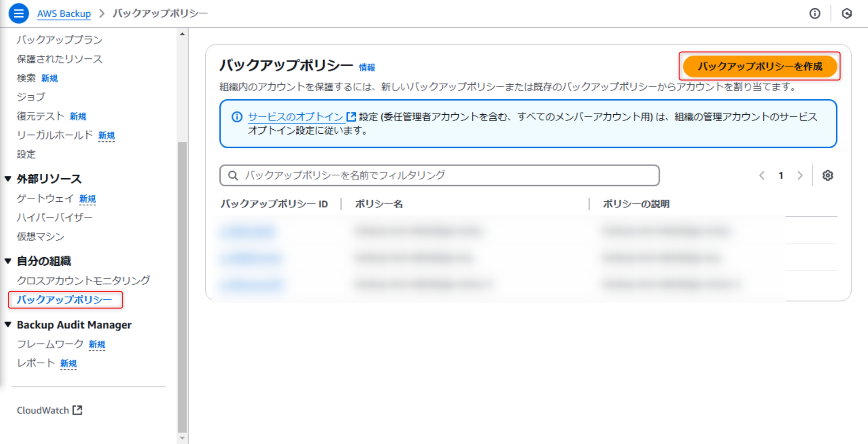Image resolution: width=868 pixels, height=444 pixels.
Task: Open クロスアカウントモニタリング in sidebar
Action: click(83, 281)
